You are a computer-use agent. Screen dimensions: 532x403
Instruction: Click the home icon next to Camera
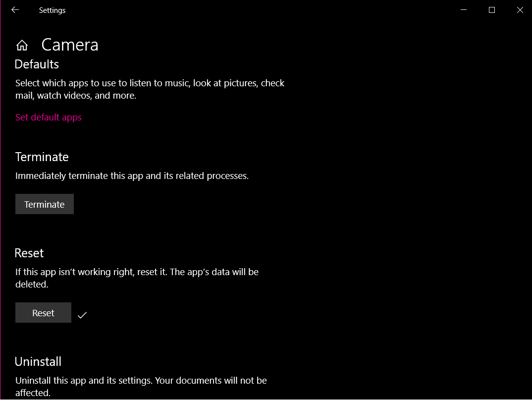click(22, 45)
